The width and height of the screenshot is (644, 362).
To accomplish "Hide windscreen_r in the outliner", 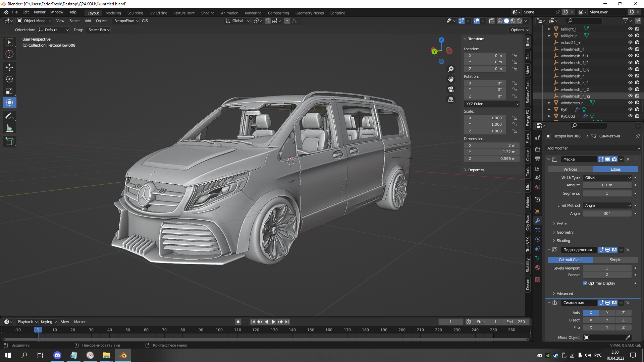I will tap(630, 103).
